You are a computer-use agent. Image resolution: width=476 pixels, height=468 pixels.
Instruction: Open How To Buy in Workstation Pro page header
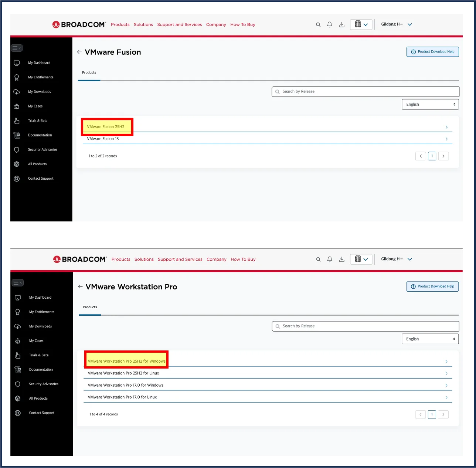243,260
